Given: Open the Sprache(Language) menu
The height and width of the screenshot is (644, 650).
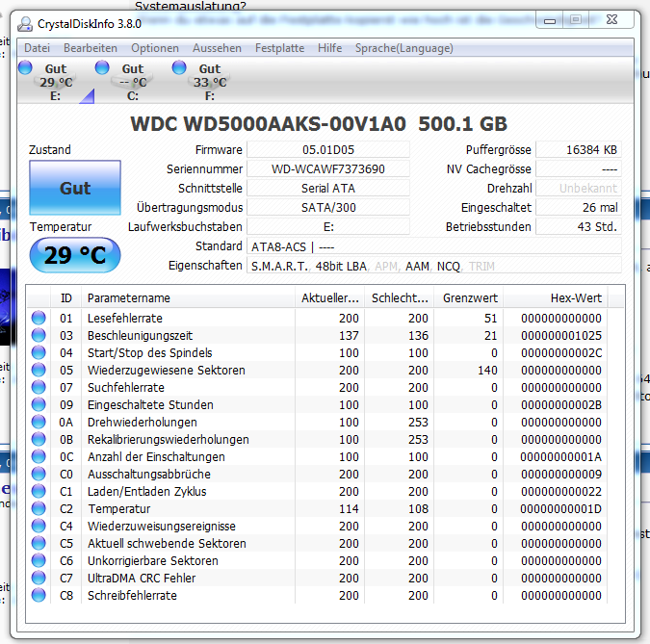Looking at the screenshot, I should tap(403, 48).
